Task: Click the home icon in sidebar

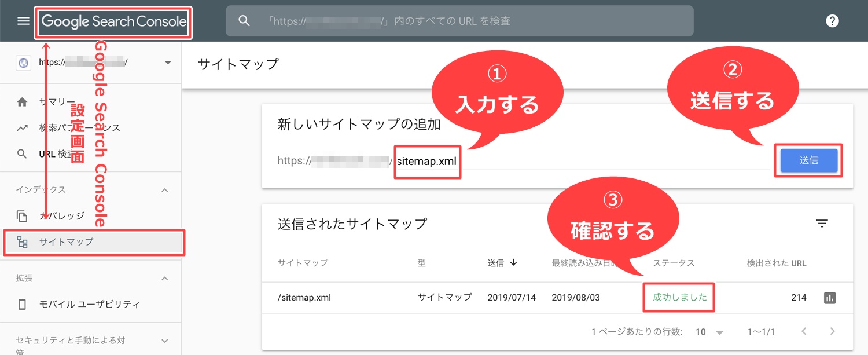Action: click(x=22, y=102)
